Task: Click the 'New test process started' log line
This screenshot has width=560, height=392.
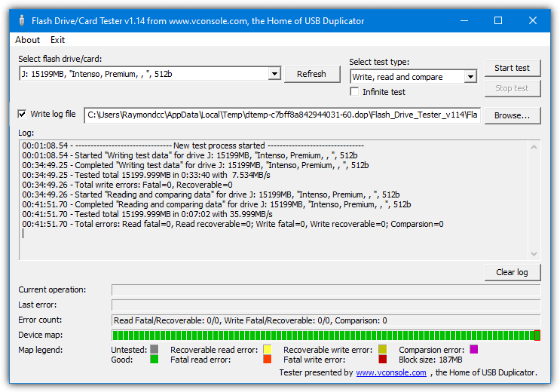Action: (193, 145)
